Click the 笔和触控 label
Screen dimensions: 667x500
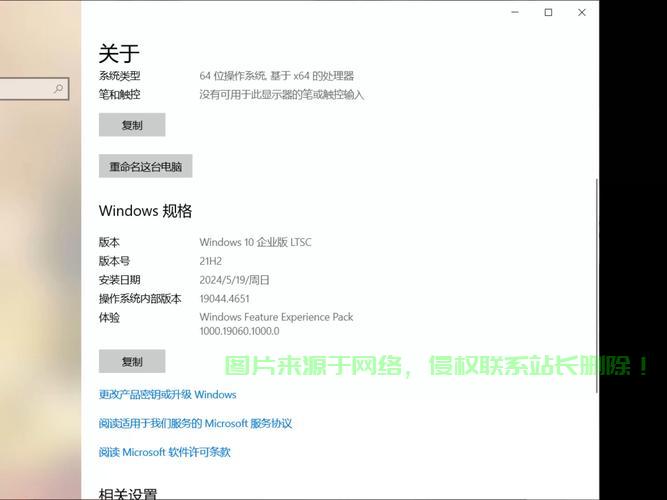[x=120, y=94]
